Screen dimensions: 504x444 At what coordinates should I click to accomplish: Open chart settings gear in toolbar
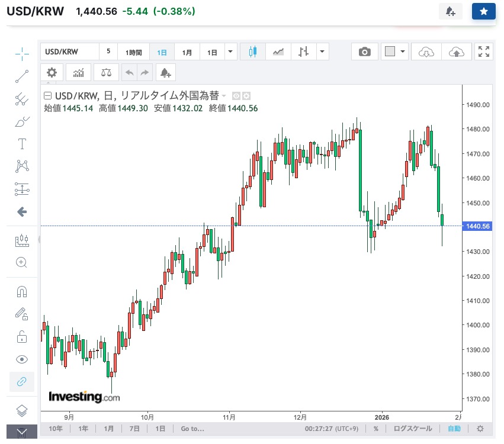[x=52, y=73]
